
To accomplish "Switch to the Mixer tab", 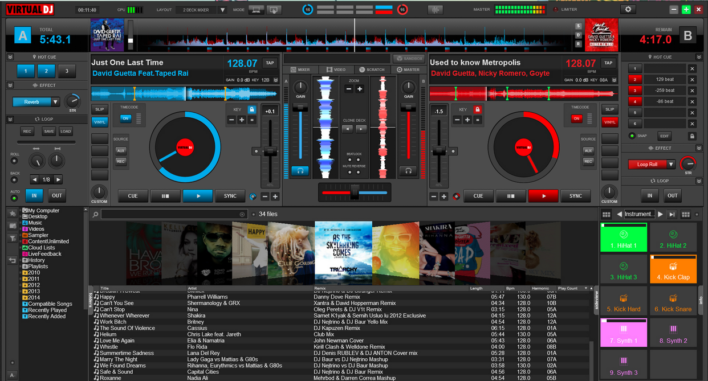I will pyautogui.click(x=300, y=70).
